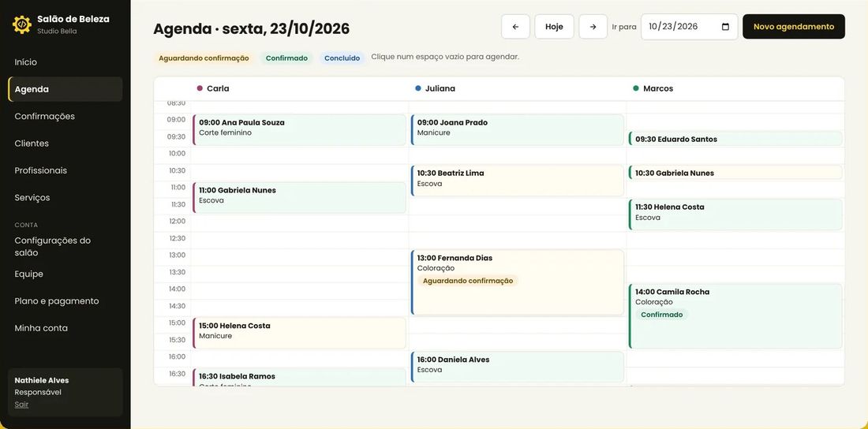This screenshot has height=429, width=868.
Task: Click the Ir para date input field
Action: pos(689,27)
